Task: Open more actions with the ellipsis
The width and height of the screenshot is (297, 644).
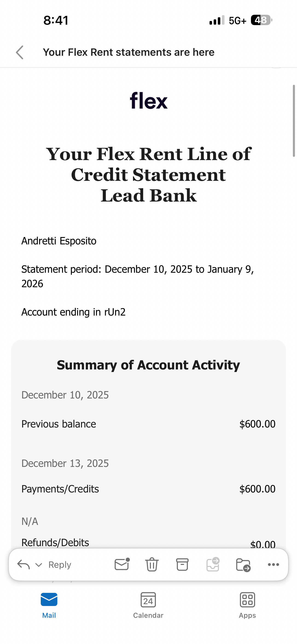Action: 273,565
